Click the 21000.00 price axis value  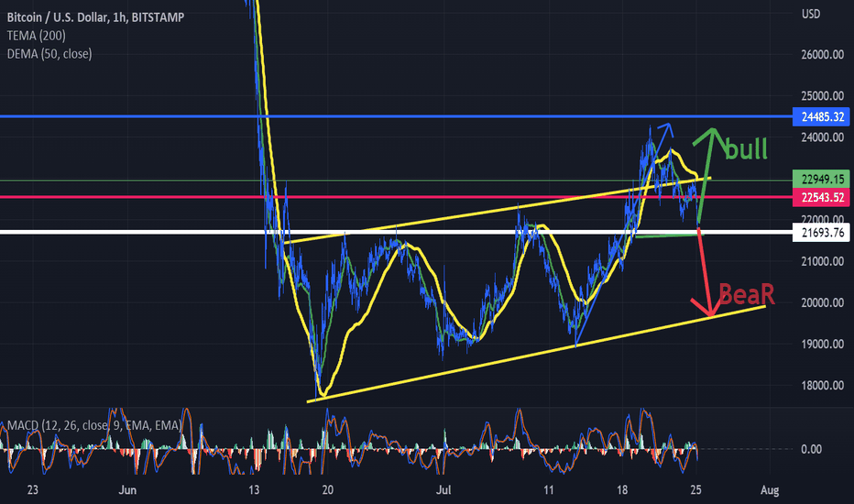pyautogui.click(x=823, y=261)
